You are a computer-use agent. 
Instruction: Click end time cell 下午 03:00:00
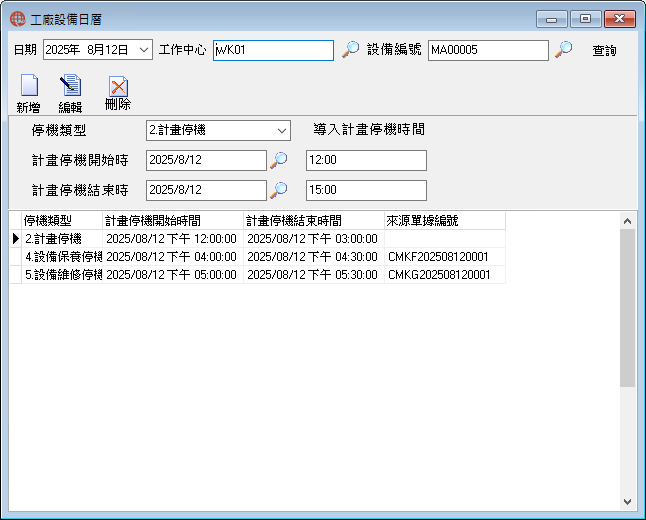(x=312, y=239)
